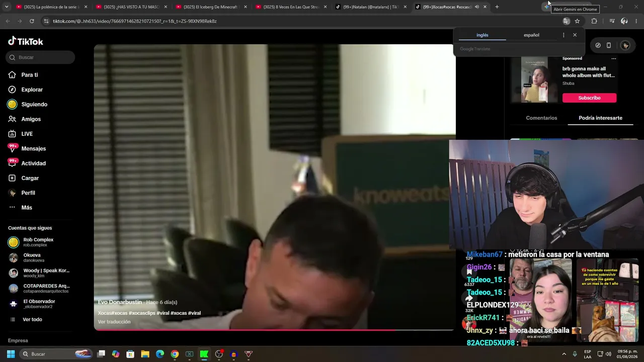Viewport: 644px width, 362px height.
Task: Bookmark this page with the star icon
Action: point(577,21)
